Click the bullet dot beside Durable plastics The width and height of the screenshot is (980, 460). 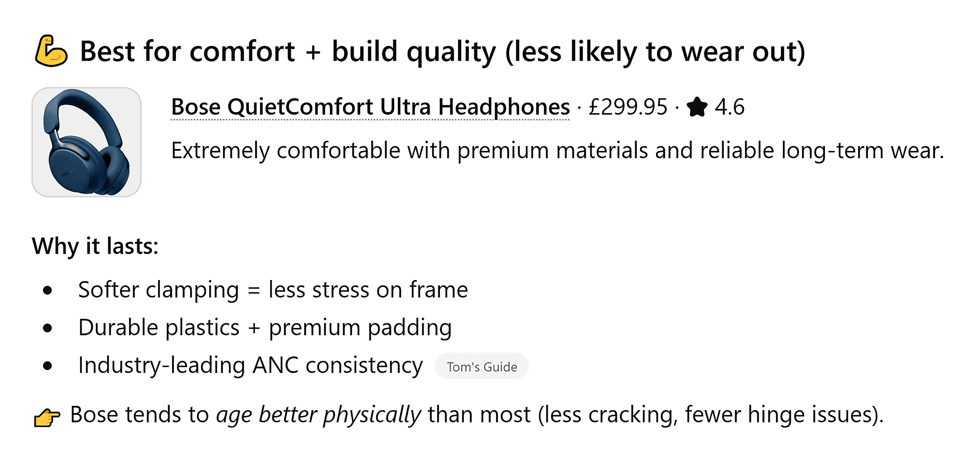click(47, 328)
